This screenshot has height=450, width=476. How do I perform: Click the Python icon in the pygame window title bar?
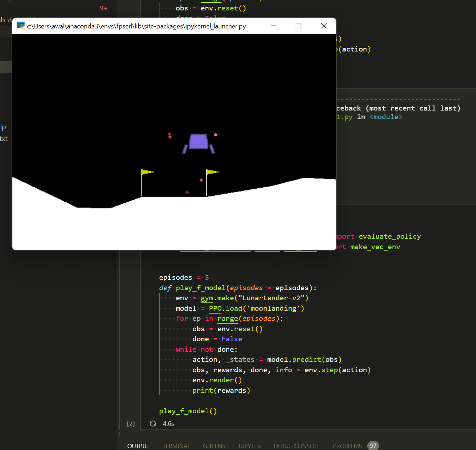point(21,26)
